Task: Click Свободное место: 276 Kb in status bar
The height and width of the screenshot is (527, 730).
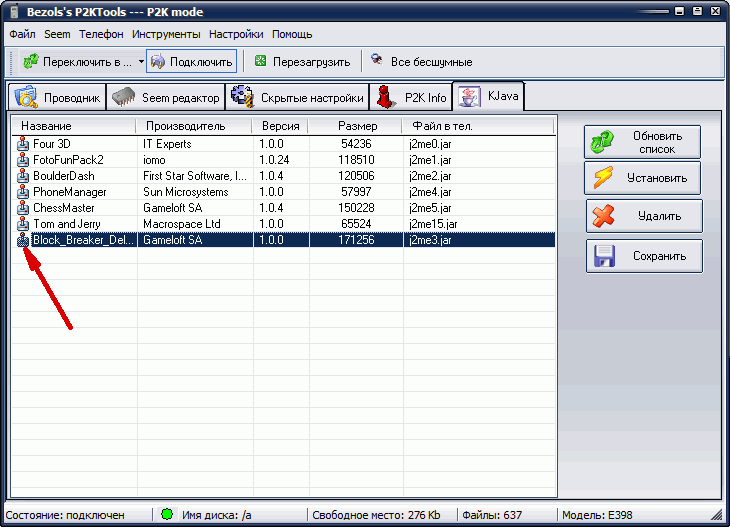Action: 376,515
